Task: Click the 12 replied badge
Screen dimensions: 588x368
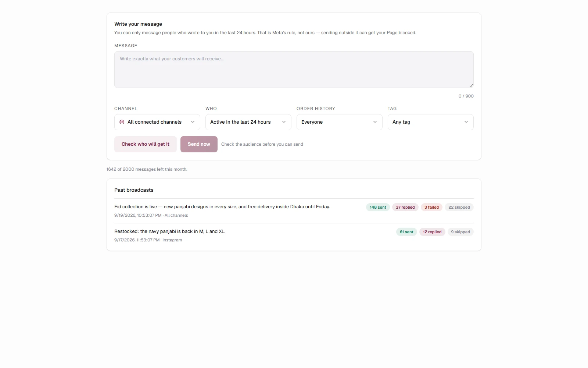Action: coord(432,232)
